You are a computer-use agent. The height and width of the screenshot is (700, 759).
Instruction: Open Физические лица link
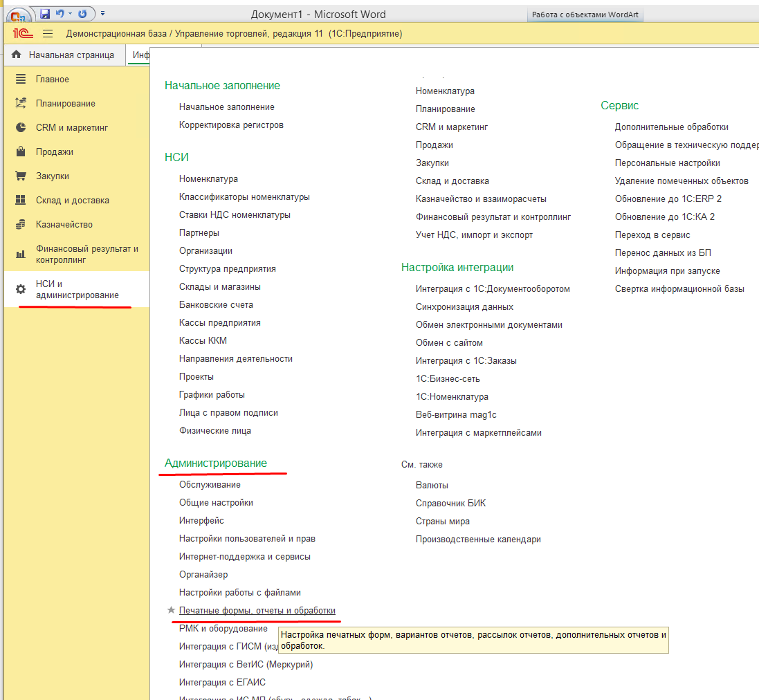[215, 430]
